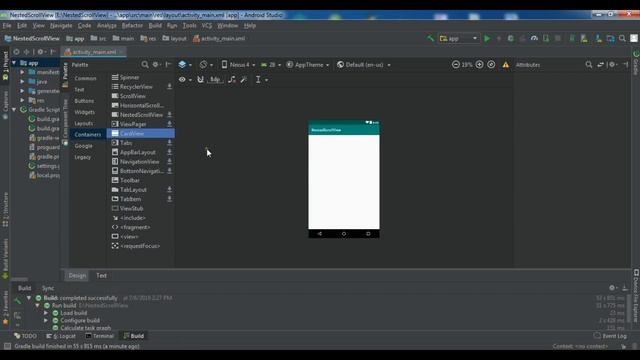
Task: Open the Build menu
Action: pyautogui.click(x=155, y=25)
